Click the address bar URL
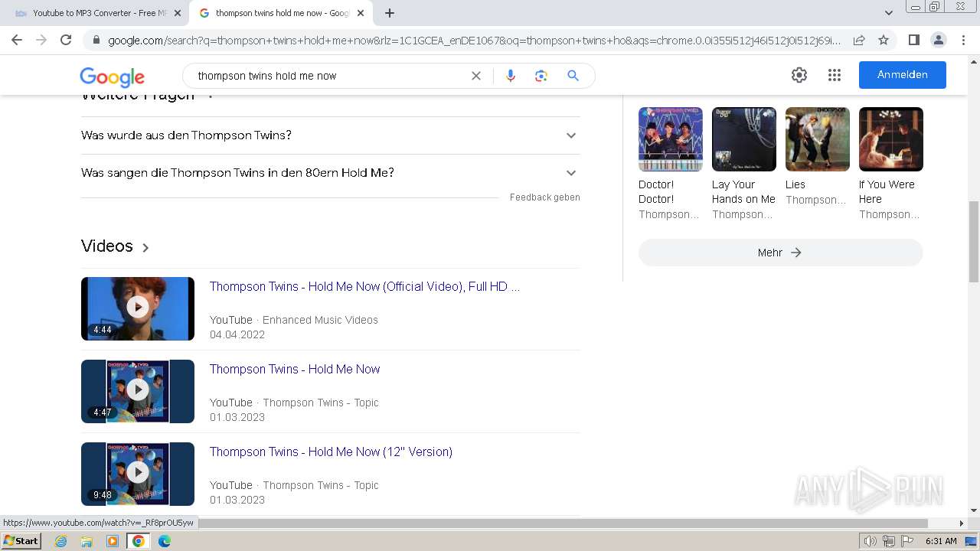The height and width of the screenshot is (551, 980). coord(474,41)
